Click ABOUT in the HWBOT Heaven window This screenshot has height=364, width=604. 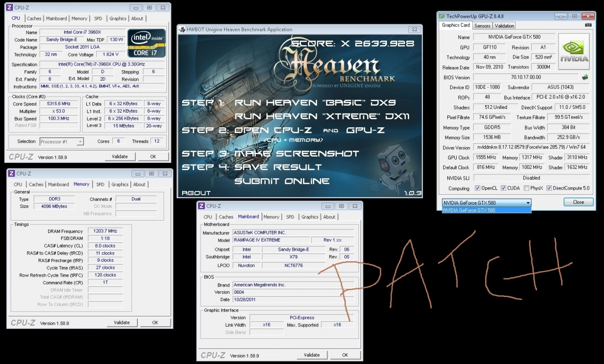click(x=196, y=193)
